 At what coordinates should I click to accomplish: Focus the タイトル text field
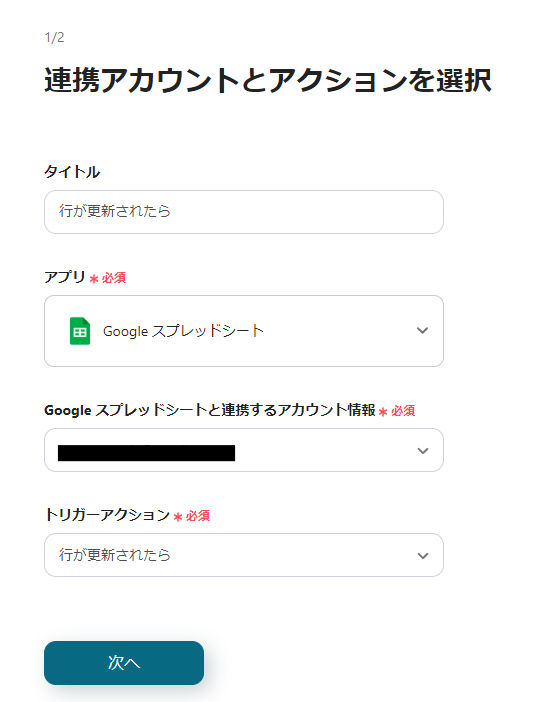244,212
